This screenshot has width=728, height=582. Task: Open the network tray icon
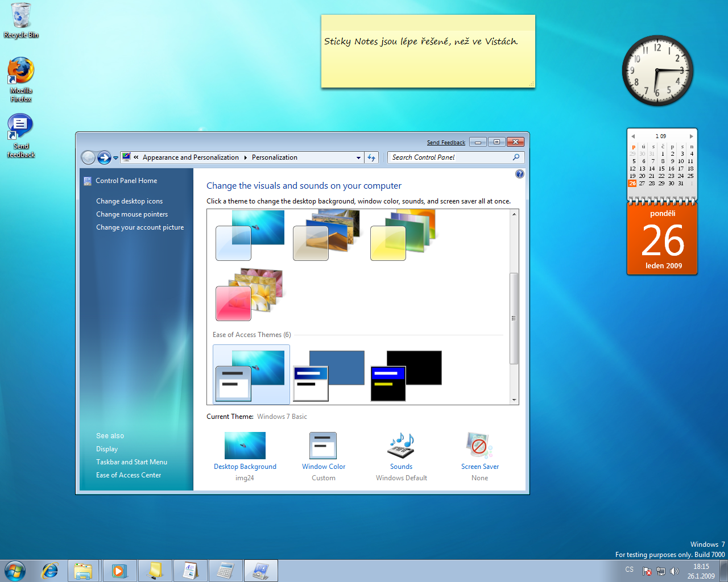tap(661, 571)
